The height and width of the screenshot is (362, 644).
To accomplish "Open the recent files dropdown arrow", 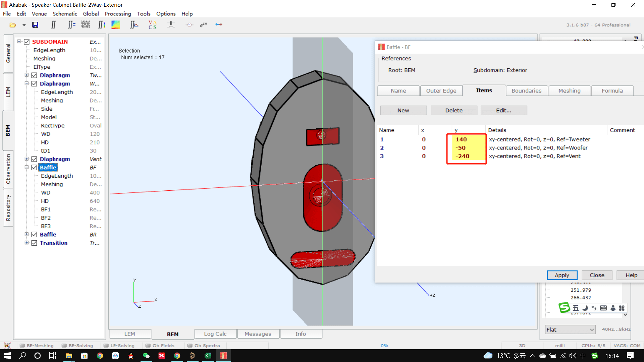I will 24,25.
